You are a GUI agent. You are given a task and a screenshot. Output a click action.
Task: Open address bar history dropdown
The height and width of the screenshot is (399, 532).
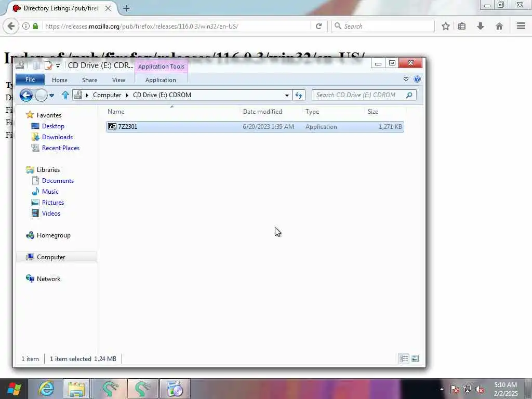287,96
